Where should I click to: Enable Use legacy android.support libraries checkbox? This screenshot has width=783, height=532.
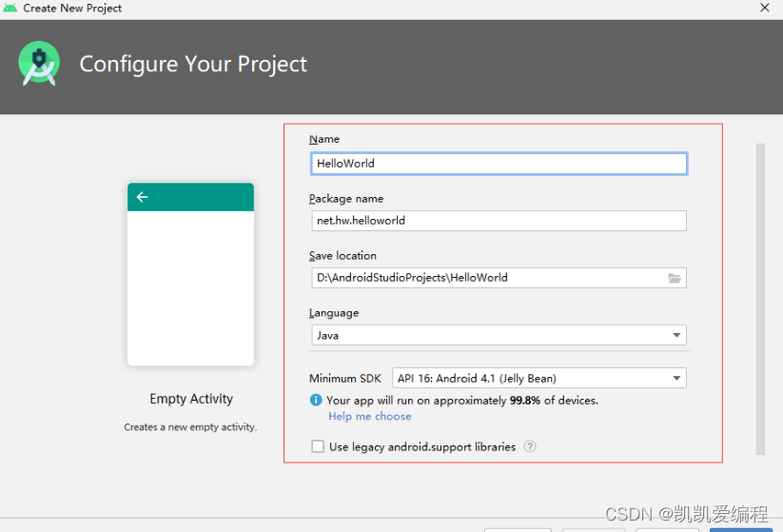pos(318,446)
